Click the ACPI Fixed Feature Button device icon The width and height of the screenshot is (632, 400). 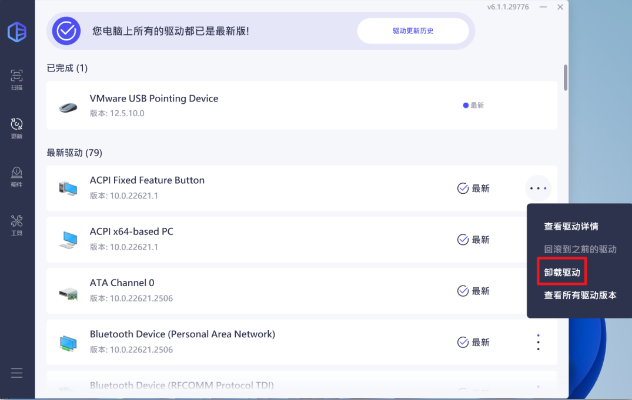click(68, 188)
